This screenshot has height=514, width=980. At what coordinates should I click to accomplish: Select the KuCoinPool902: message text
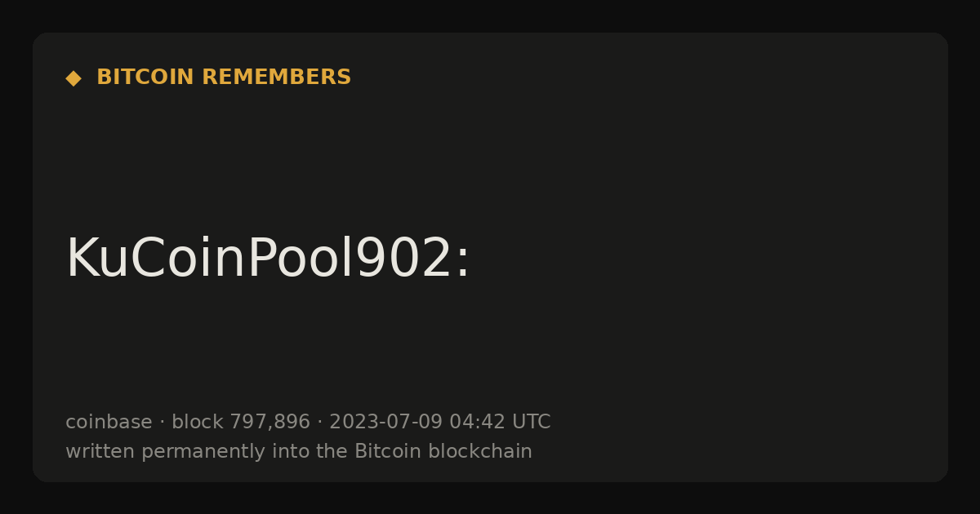click(x=268, y=259)
